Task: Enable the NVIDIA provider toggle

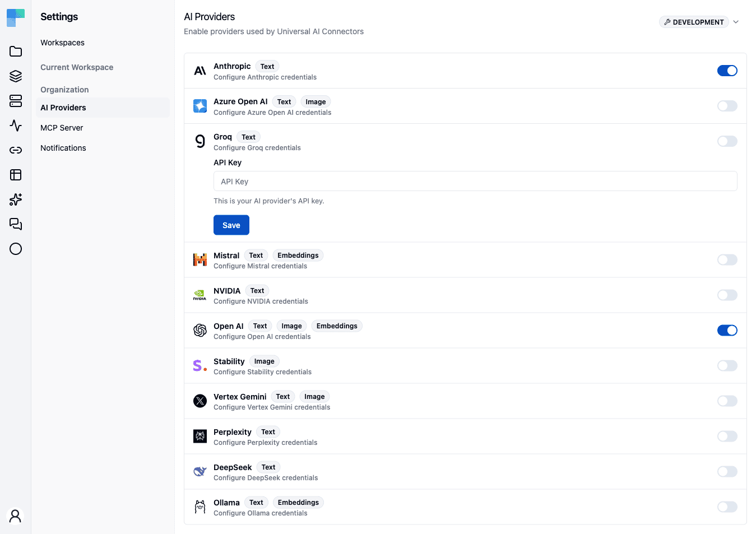Action: tap(727, 295)
